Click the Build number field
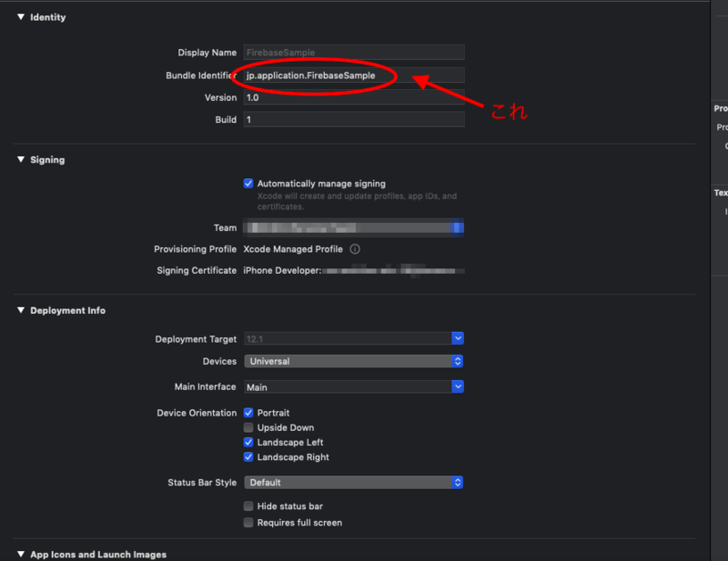Screen dimensions: 728x561 [x=354, y=119]
